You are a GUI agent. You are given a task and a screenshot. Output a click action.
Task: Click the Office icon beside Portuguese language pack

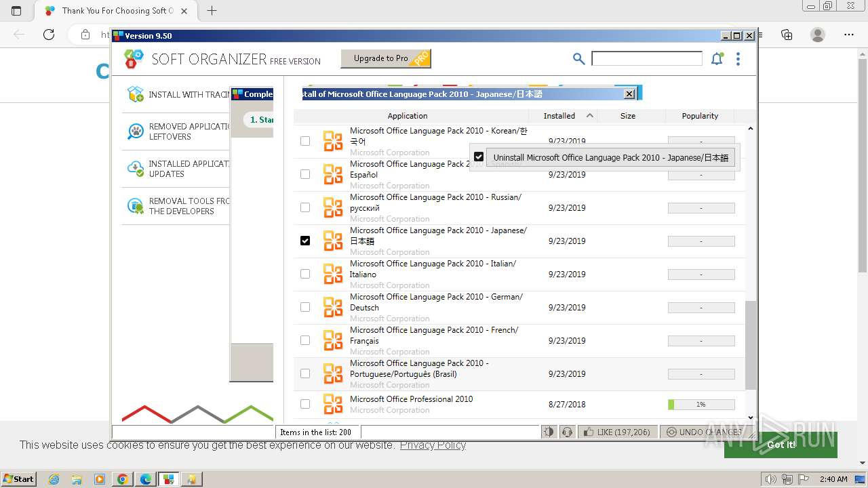pos(333,373)
